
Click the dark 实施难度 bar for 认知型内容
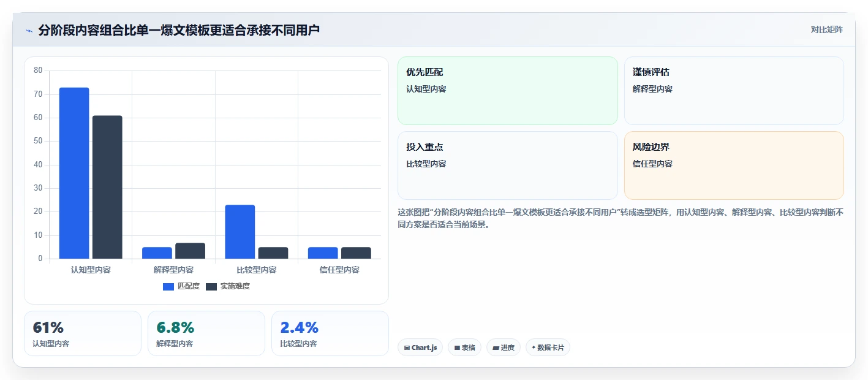pos(107,187)
